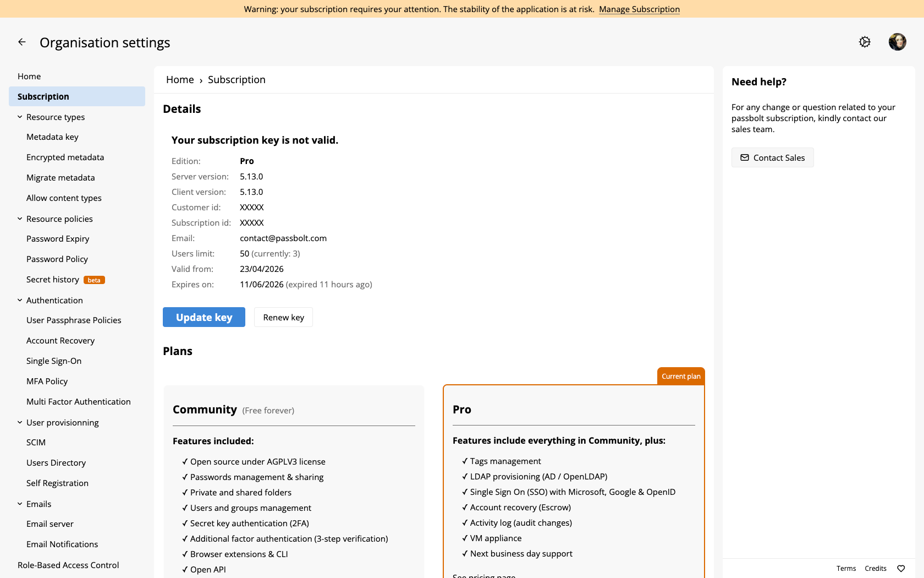
Task: Open the user profile avatar
Action: pyautogui.click(x=898, y=42)
